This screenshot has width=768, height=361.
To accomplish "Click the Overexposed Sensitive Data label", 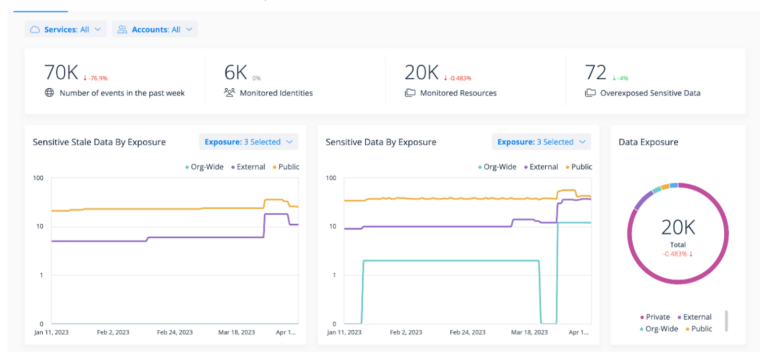I will pos(650,93).
